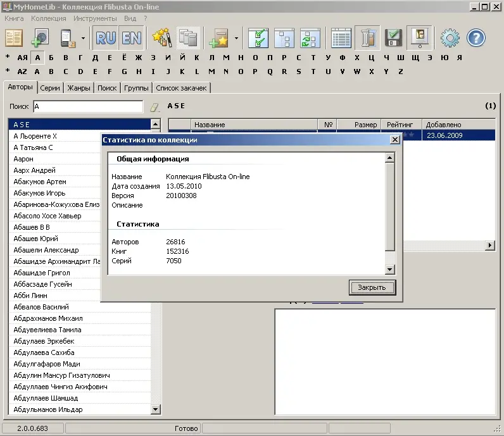
Task: Select the AZ all-Latin filter button
Action: pos(22,72)
